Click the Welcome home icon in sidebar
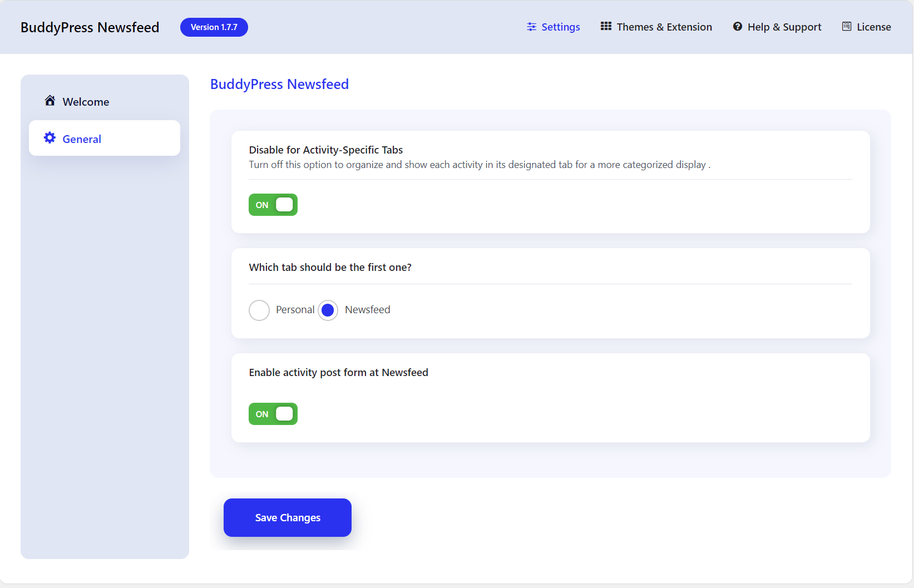 coord(50,101)
